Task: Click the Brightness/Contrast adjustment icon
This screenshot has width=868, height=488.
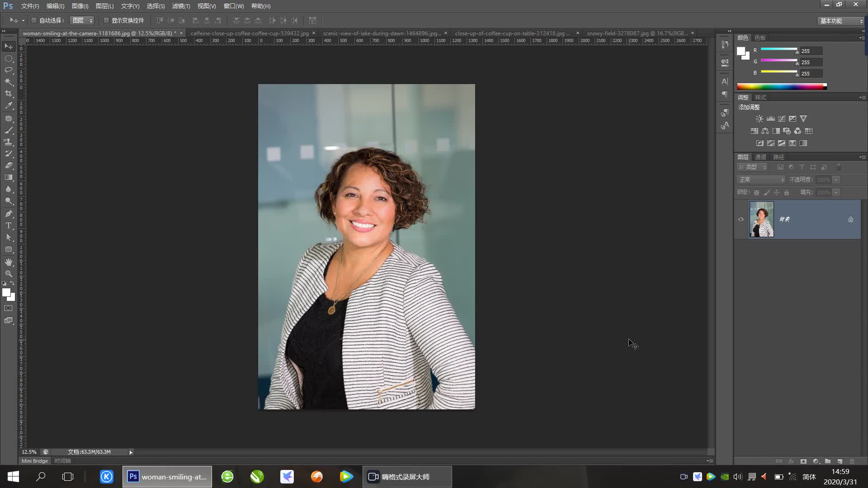Action: pos(759,119)
